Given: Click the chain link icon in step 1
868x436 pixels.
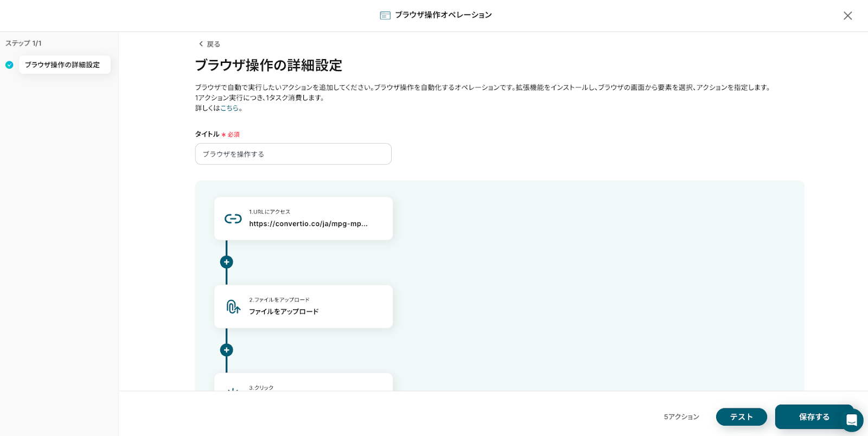Looking at the screenshot, I should point(233,219).
